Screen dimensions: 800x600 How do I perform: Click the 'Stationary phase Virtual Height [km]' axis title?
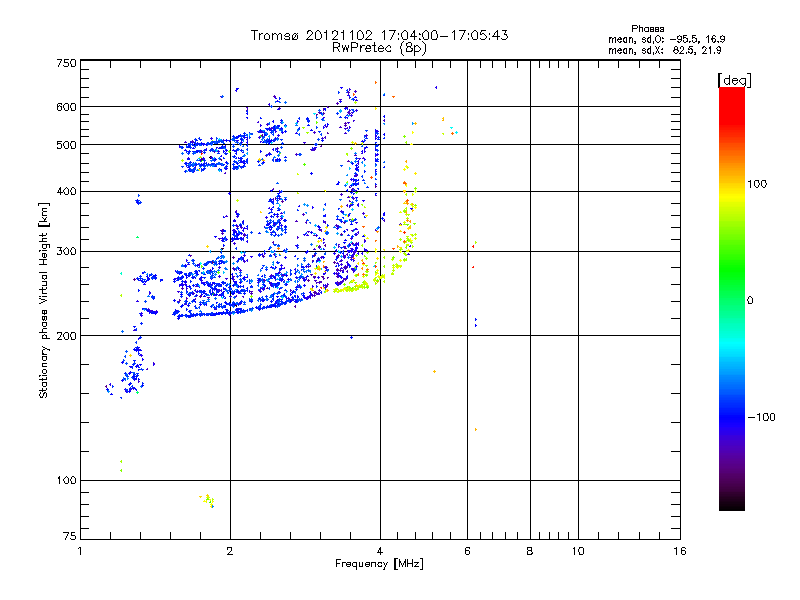click(44, 300)
